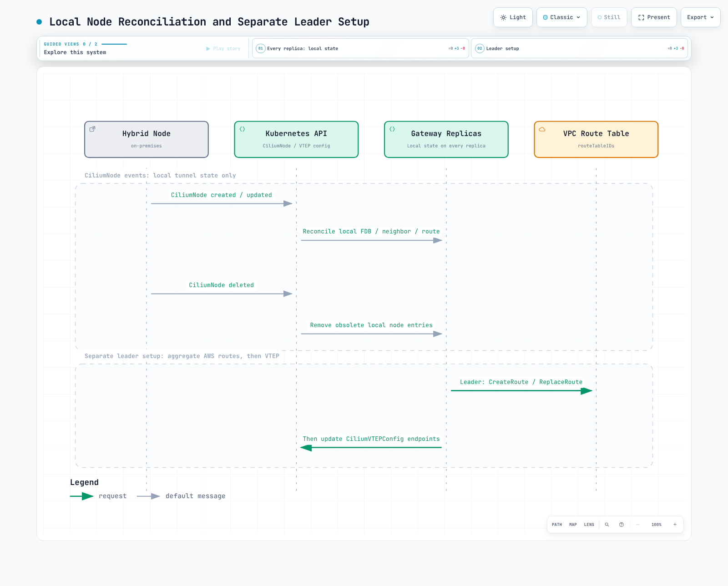Click 'Reconcile local FDB / neighbor / route' label
The height and width of the screenshot is (586, 728).
tap(371, 231)
